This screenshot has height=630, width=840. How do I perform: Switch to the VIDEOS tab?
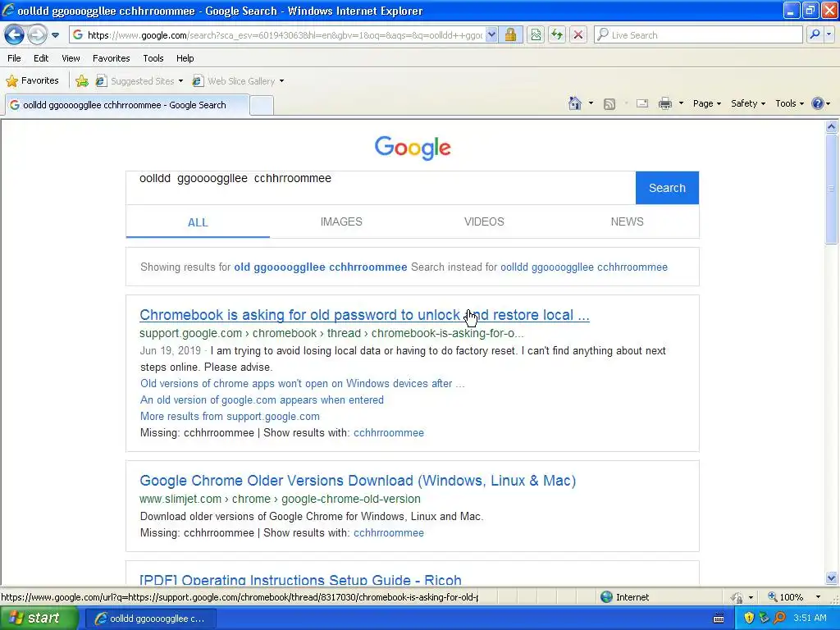click(x=484, y=221)
